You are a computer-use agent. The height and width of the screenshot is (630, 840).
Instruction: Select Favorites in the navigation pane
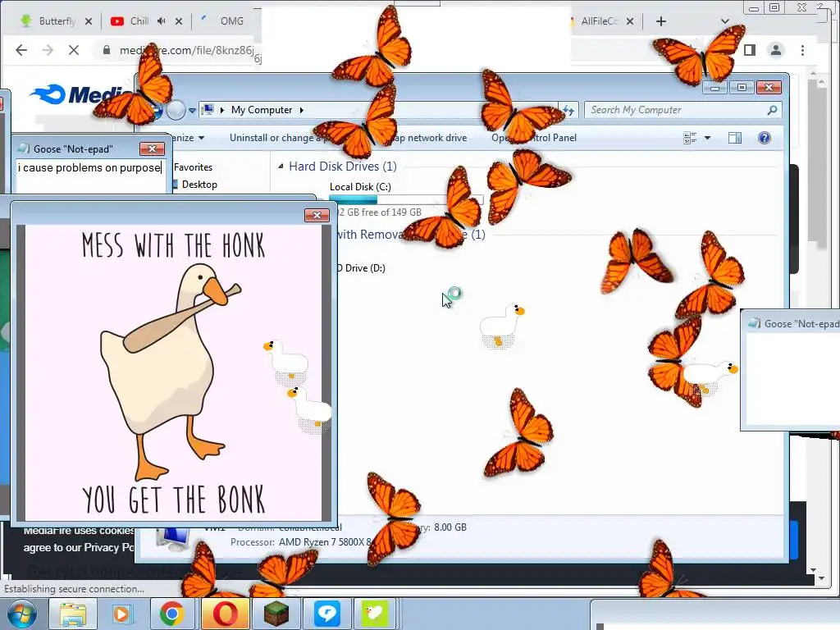[193, 167]
